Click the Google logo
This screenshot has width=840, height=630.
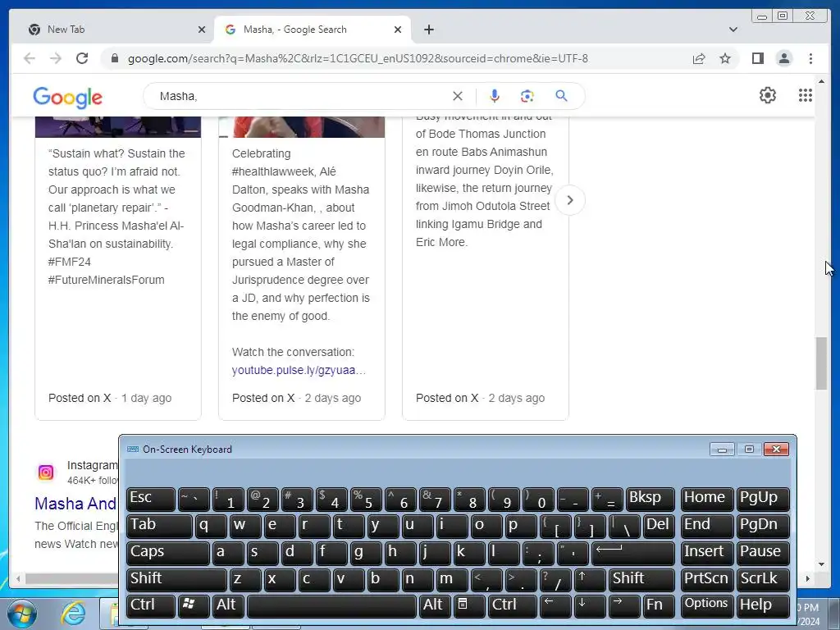click(67, 98)
